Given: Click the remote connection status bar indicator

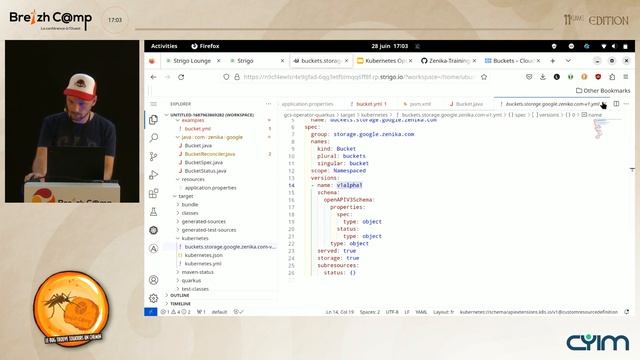Looking at the screenshot, I should tap(151, 312).
